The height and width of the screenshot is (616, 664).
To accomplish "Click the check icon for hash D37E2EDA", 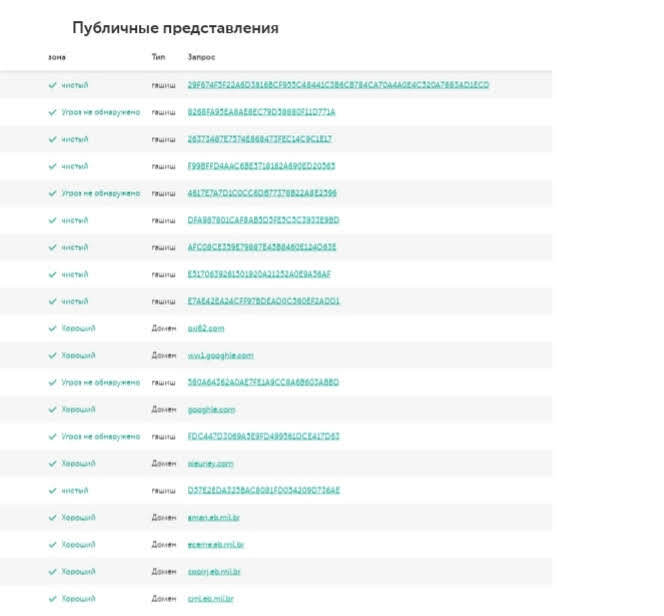I will (53, 490).
